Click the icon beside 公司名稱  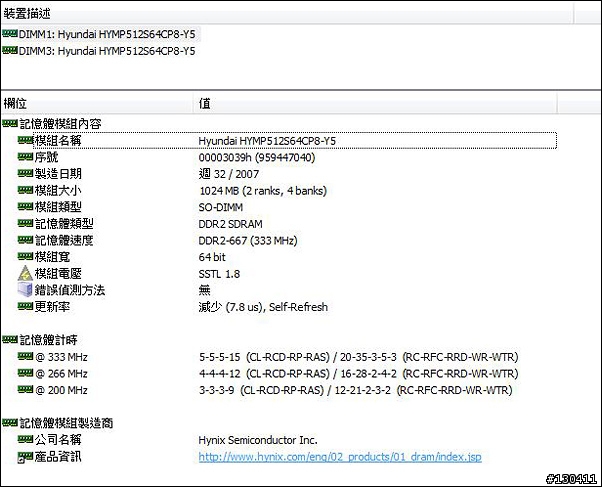(25, 440)
